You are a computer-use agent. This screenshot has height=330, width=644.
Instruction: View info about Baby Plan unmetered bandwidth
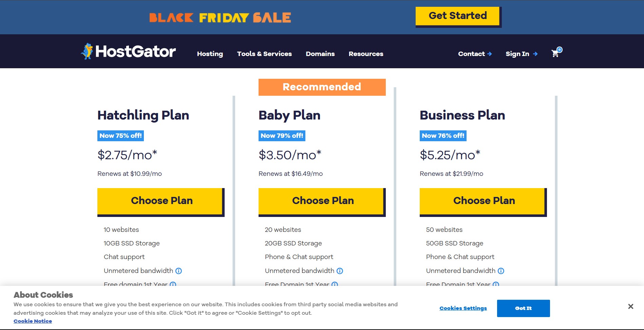point(340,271)
